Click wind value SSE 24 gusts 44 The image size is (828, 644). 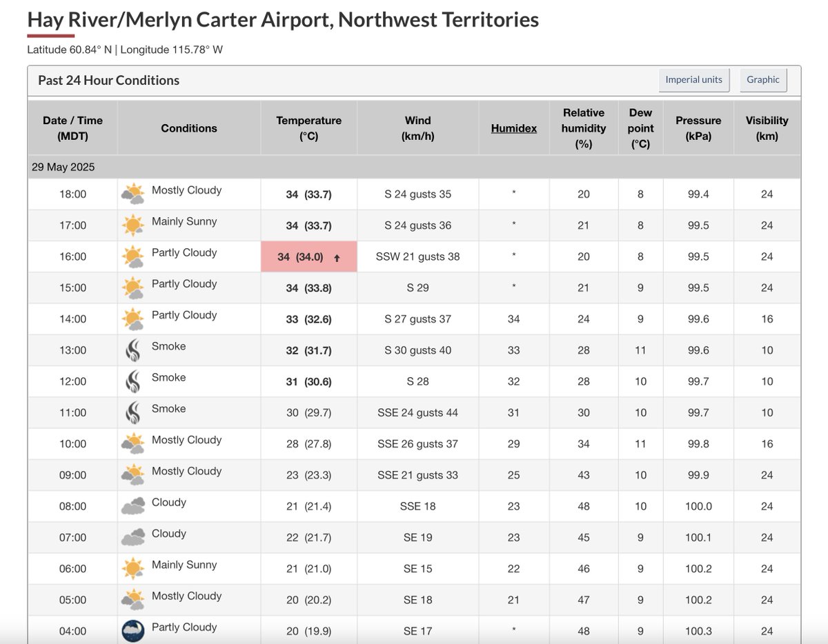point(418,412)
